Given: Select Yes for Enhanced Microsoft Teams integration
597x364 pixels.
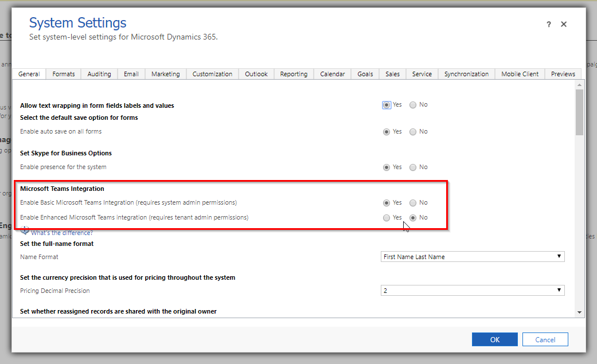Looking at the screenshot, I should (x=387, y=218).
